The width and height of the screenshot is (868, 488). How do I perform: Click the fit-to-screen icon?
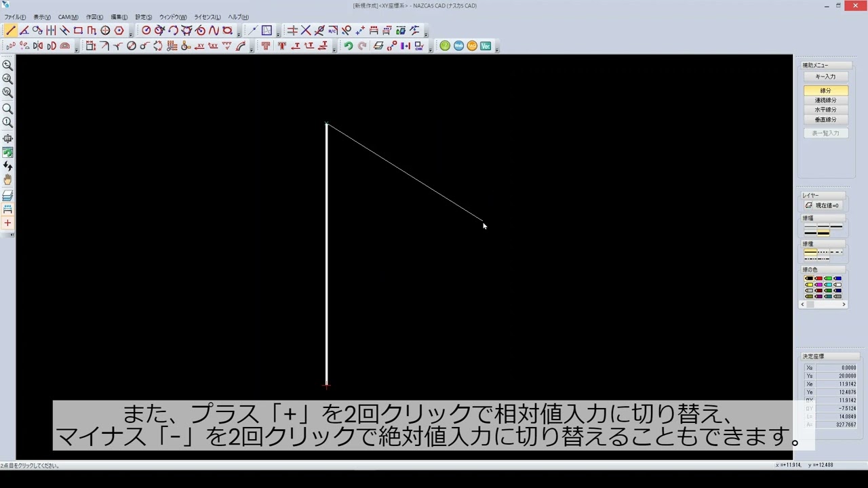tap(7, 138)
